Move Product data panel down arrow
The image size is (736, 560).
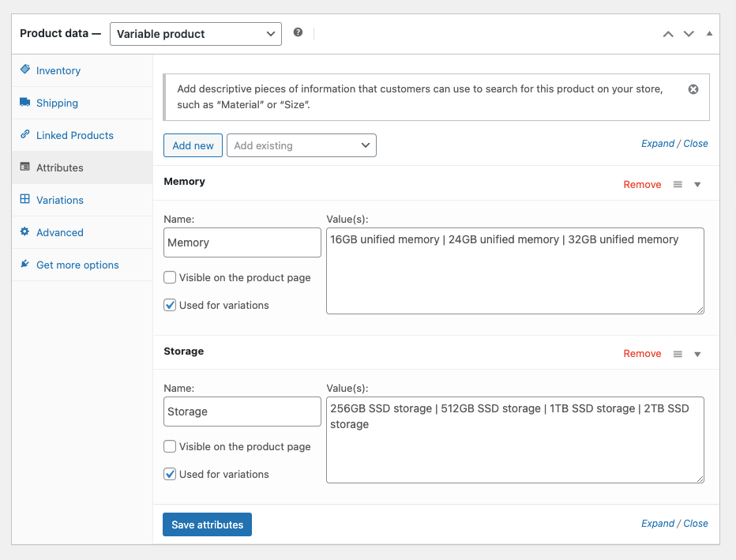(x=689, y=34)
